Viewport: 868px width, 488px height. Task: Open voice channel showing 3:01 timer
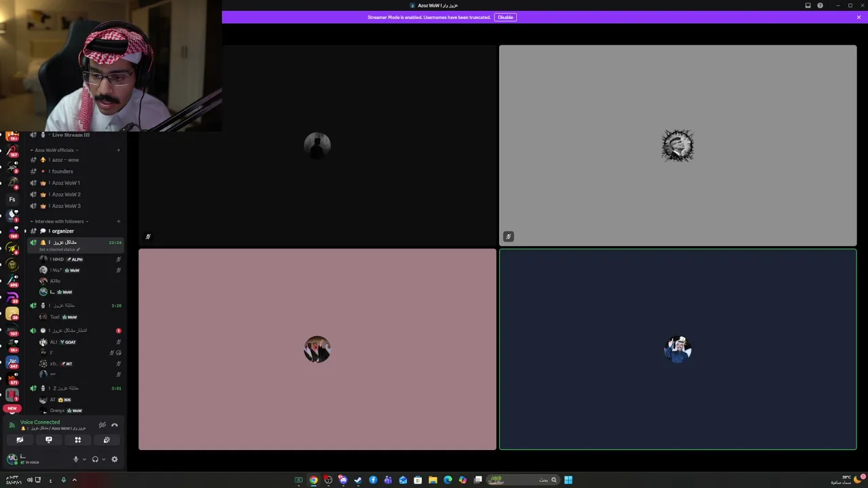coord(75,388)
